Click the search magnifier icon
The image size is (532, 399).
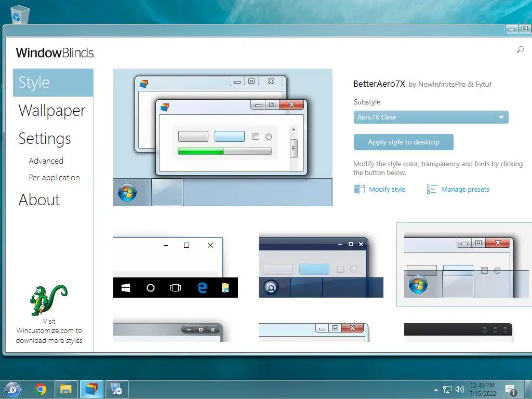coord(520,50)
